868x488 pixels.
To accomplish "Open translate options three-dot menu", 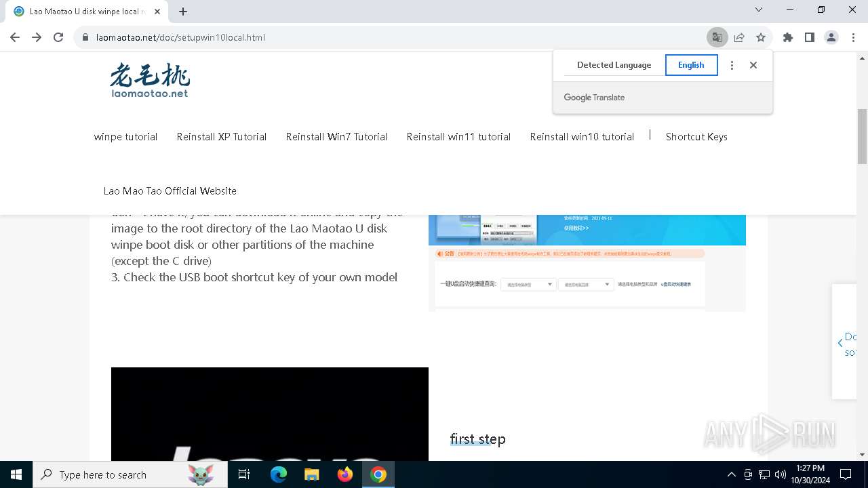I will click(732, 65).
